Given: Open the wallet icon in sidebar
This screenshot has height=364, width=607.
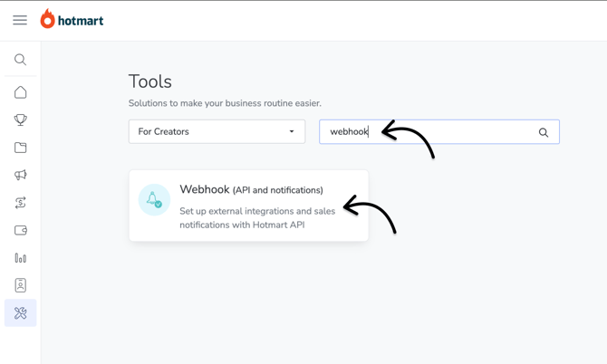Looking at the screenshot, I should 20,230.
